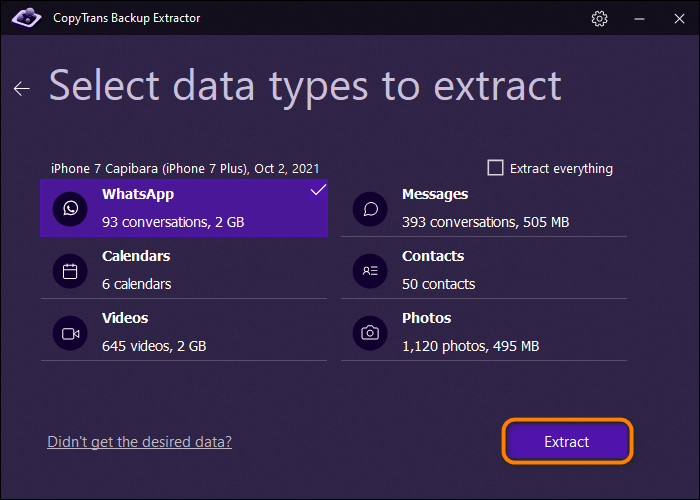This screenshot has height=500, width=700.
Task: Select the Contacts data type
Action: (x=484, y=271)
